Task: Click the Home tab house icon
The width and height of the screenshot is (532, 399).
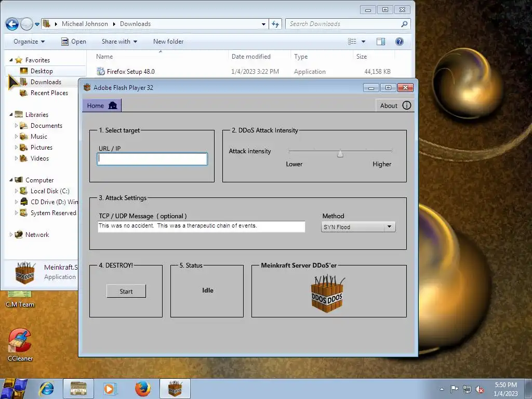Action: coord(112,105)
